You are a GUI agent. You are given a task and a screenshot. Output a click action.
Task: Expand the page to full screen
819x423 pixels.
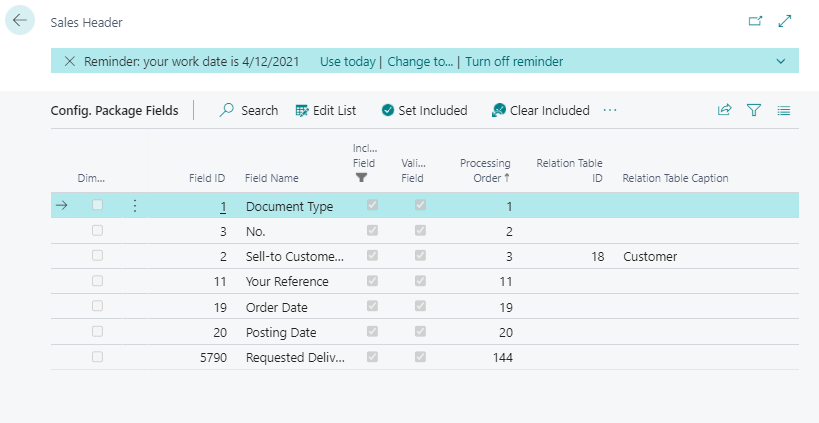tap(785, 21)
